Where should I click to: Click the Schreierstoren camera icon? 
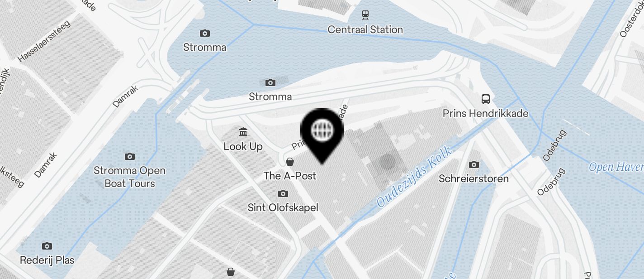coord(474,164)
